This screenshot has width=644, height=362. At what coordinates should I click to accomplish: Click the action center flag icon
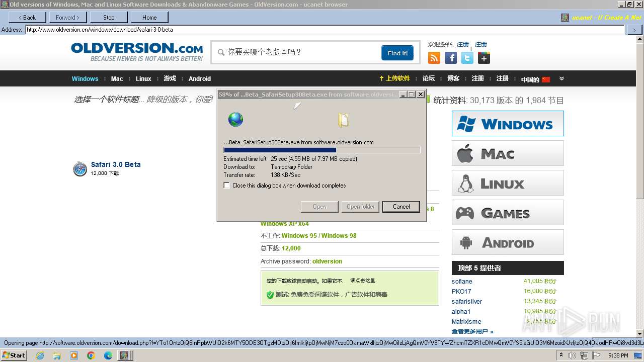coord(596,355)
